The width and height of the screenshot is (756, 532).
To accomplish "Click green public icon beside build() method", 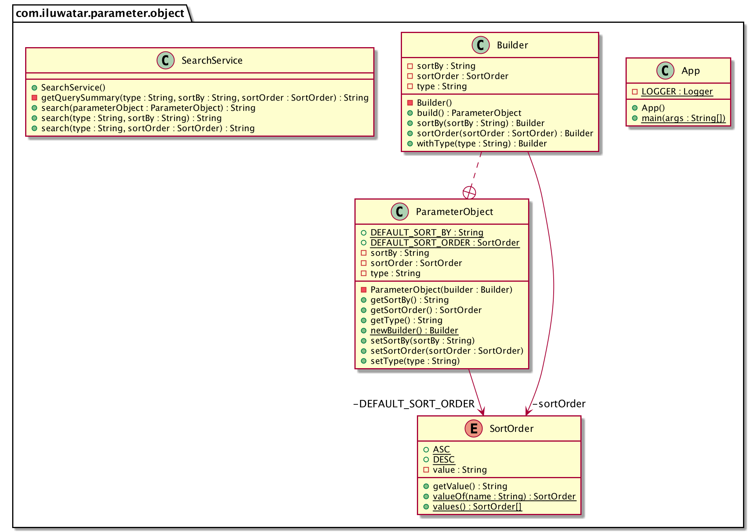I will tap(410, 113).
